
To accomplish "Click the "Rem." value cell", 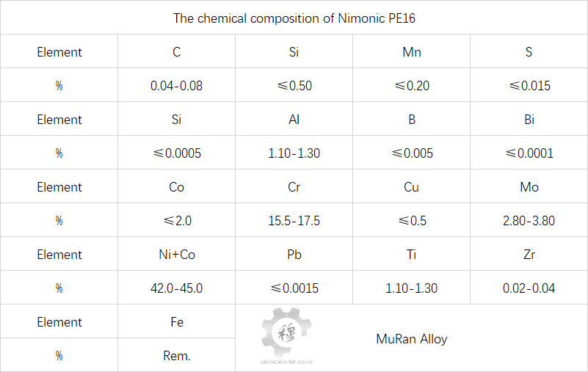I will pyautogui.click(x=176, y=356).
